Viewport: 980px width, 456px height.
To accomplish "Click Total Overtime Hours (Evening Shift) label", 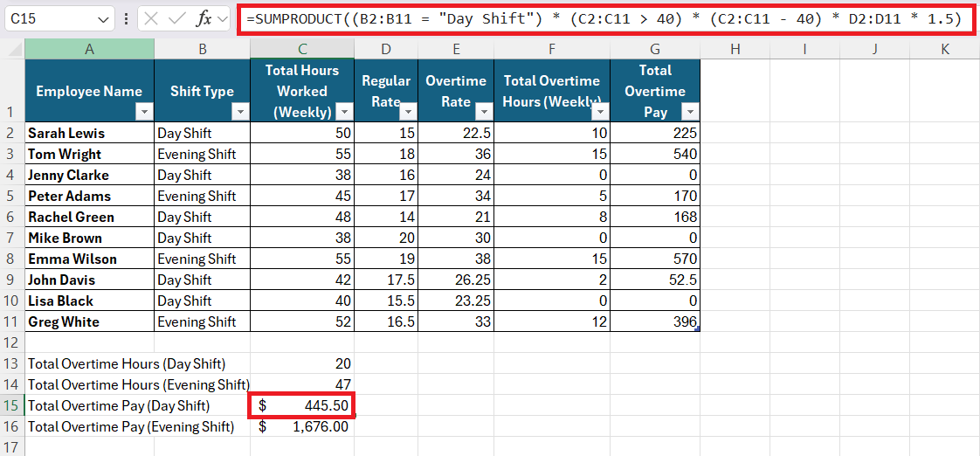I will 139,384.
